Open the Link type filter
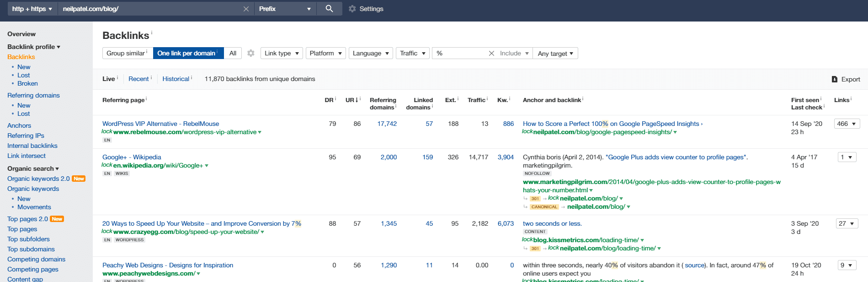Image resolution: width=868 pixels, height=282 pixels. [282, 53]
